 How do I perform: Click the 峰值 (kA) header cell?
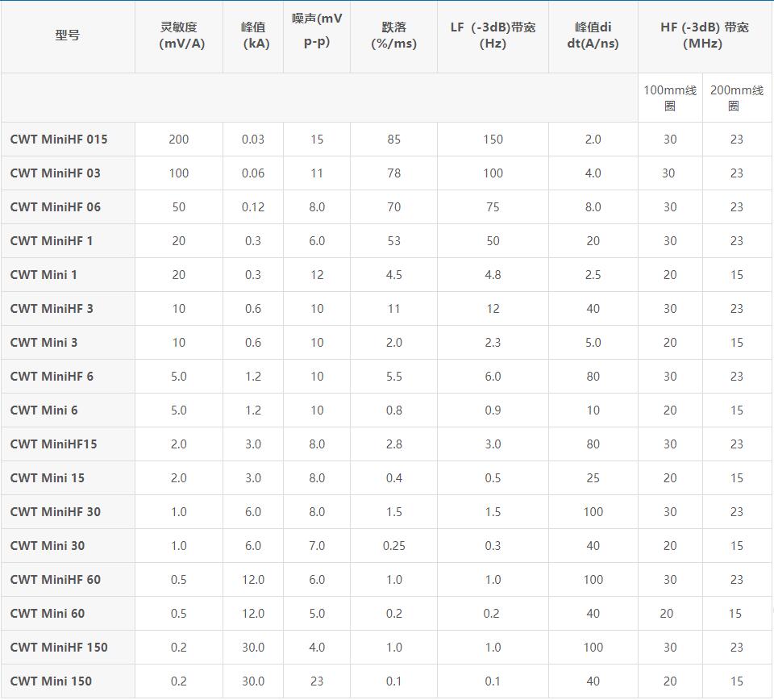pos(253,35)
